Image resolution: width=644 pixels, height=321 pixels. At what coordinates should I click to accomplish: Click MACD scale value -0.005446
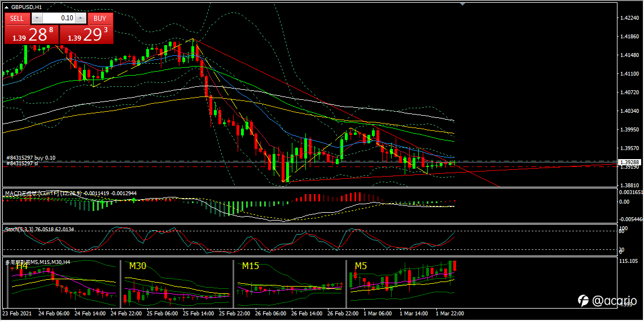pyautogui.click(x=630, y=220)
